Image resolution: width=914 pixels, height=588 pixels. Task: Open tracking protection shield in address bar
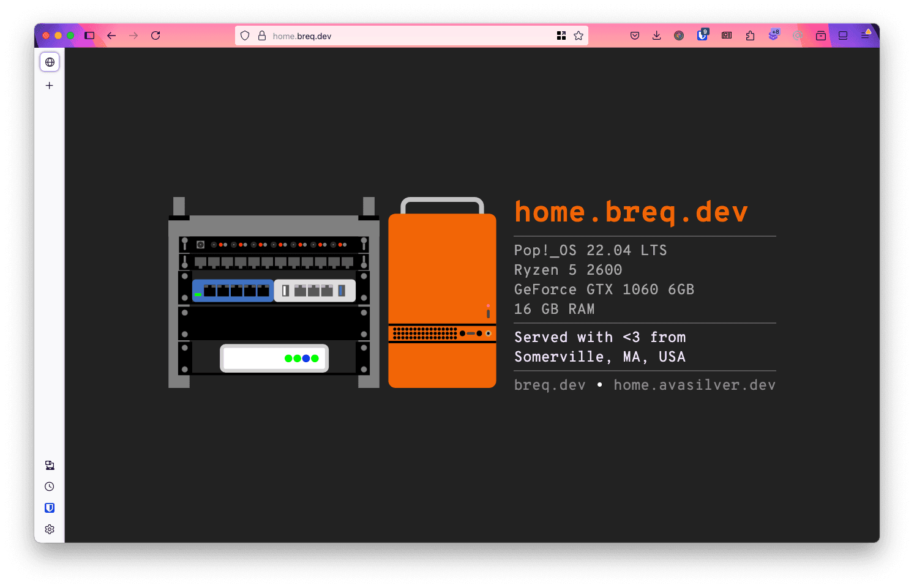(x=245, y=35)
